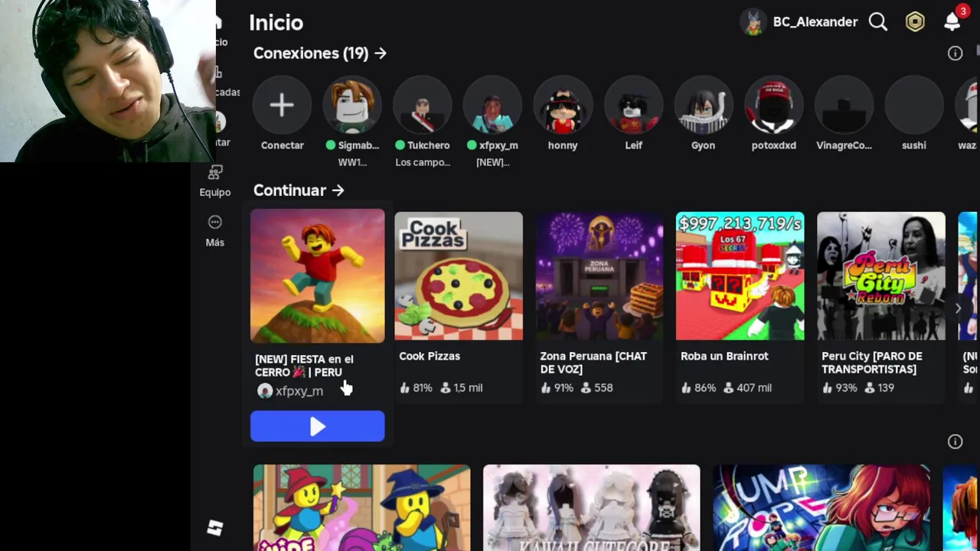Click the Roblox logo at sidebar bottom
Viewport: 980px width, 551px height.
(x=215, y=528)
